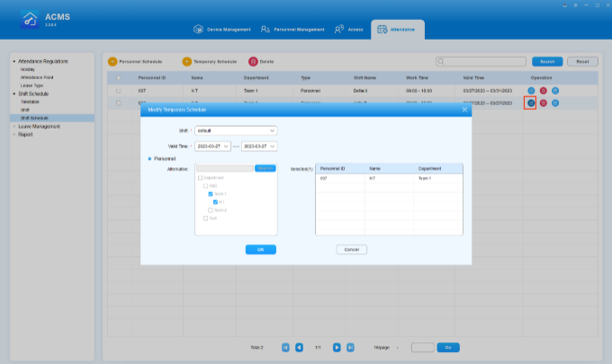The width and height of the screenshot is (612, 364).
Task: Click the red delete icon in first row
Action: coord(543,91)
